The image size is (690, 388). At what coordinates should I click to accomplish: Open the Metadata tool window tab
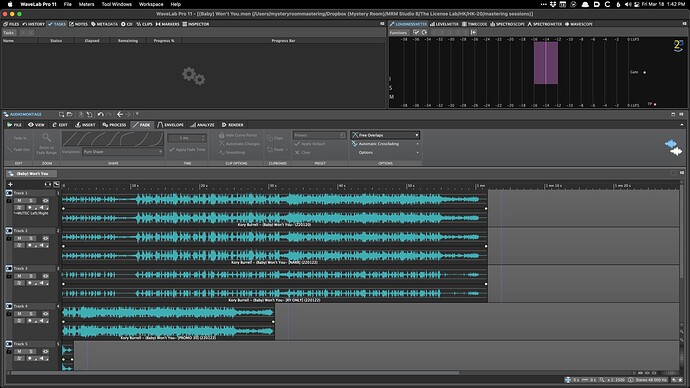[104, 24]
